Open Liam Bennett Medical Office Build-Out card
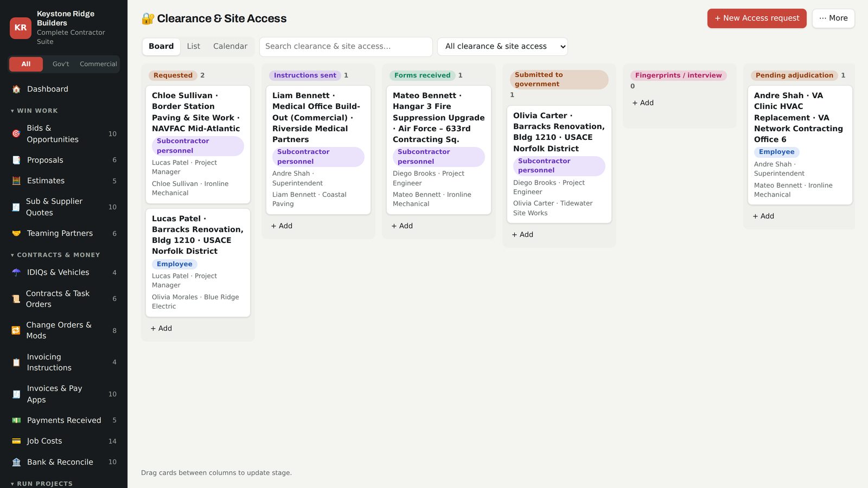The width and height of the screenshot is (868, 488). pos(318,150)
